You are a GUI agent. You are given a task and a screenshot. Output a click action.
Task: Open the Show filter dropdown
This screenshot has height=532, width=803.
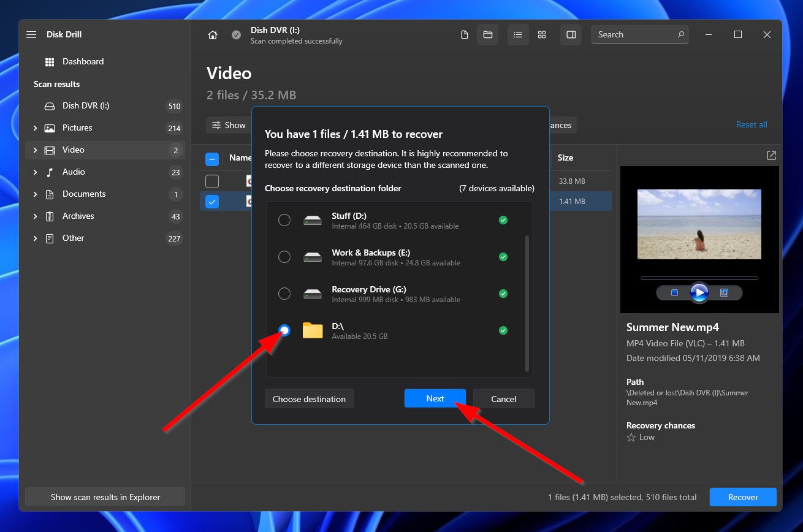click(229, 125)
